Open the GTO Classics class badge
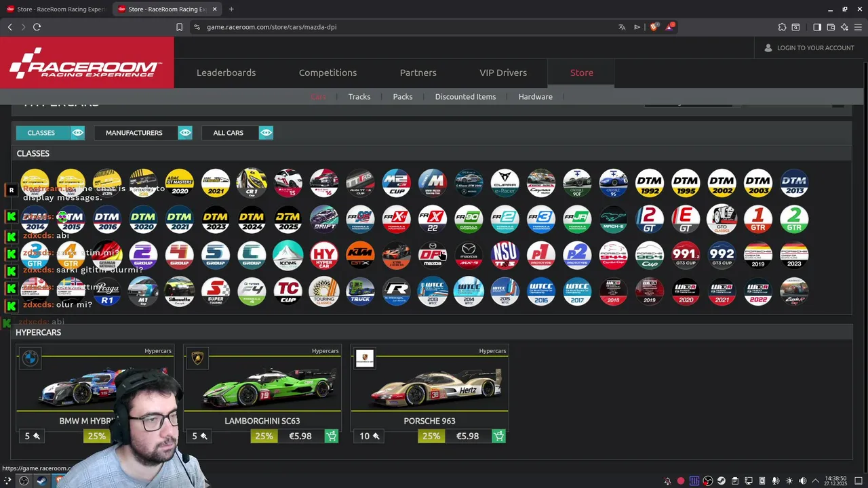This screenshot has height=488, width=868. [x=722, y=219]
